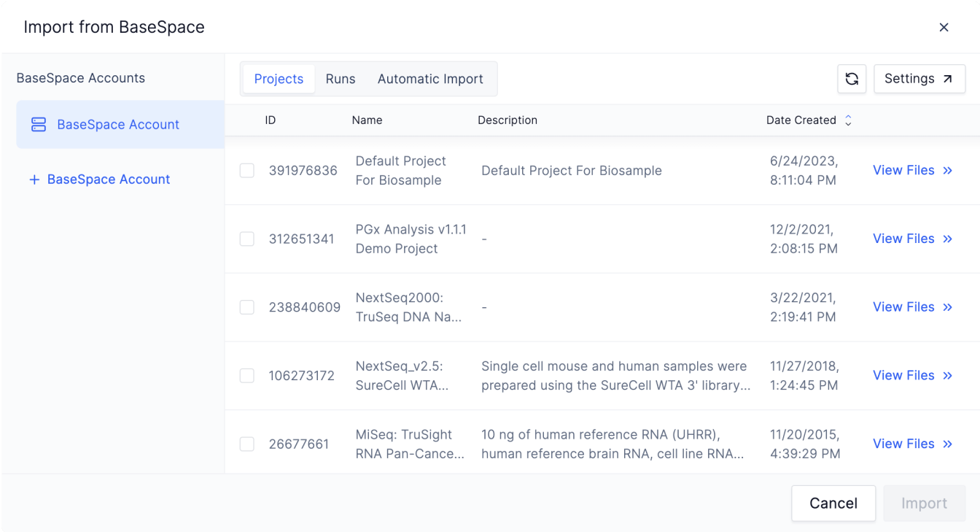Click the Default Project For Biosample description text

click(x=572, y=171)
